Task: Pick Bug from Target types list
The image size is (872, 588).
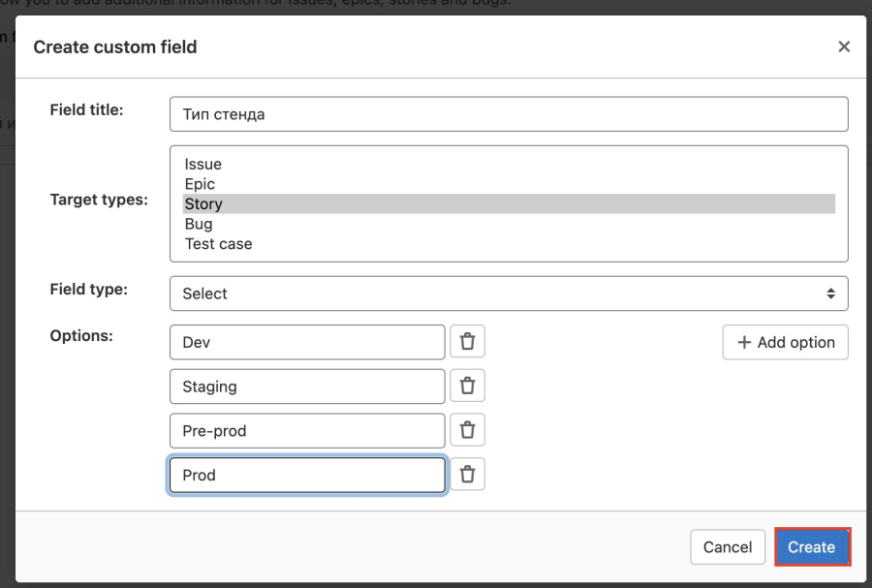Action: tap(199, 224)
